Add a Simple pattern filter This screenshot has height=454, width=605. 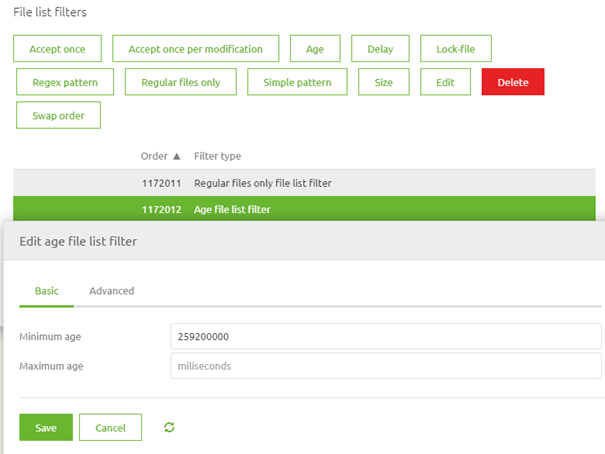[297, 82]
